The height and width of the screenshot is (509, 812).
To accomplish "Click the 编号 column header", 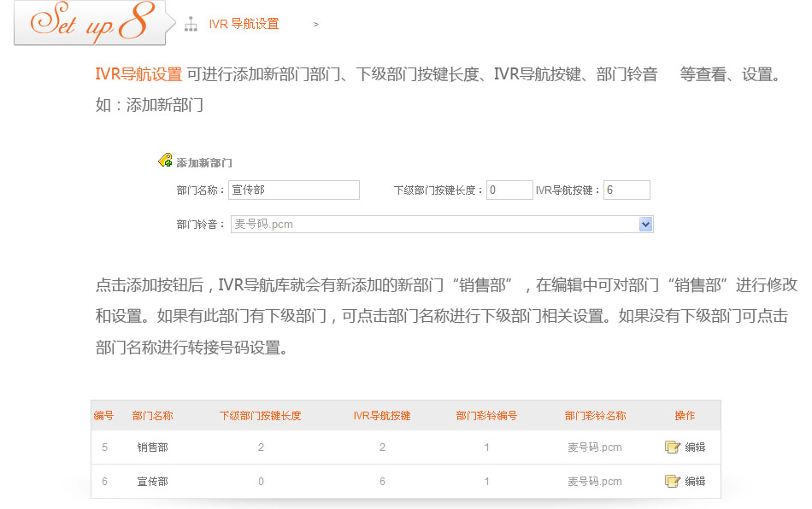I will pyautogui.click(x=103, y=416).
